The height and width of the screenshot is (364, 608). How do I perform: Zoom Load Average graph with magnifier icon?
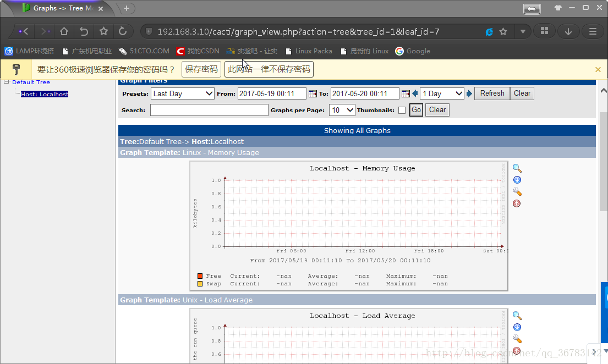tap(517, 316)
